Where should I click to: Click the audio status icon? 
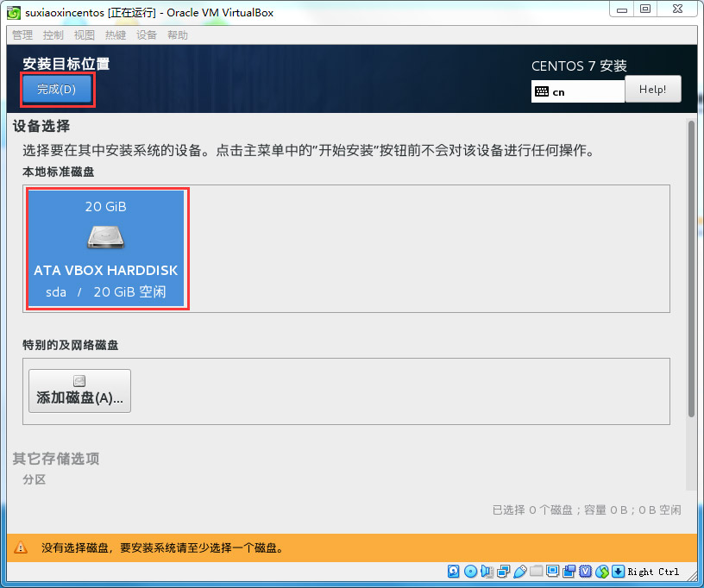(x=487, y=572)
